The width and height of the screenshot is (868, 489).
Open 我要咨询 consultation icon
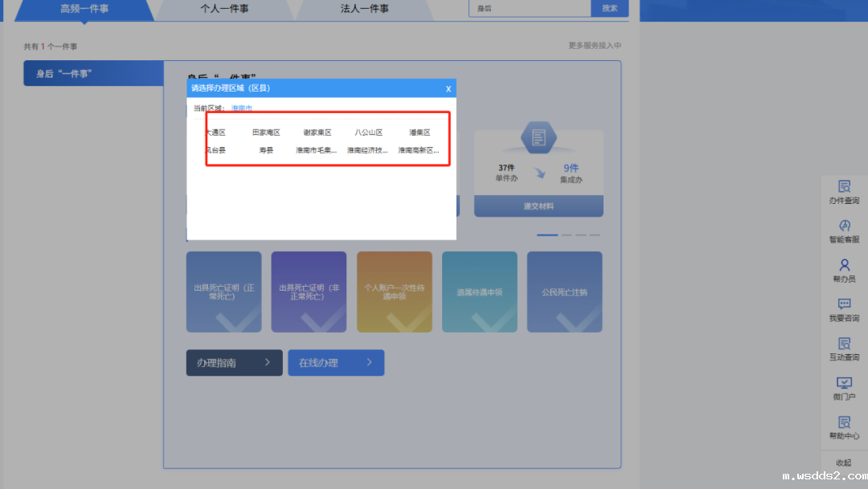844,309
